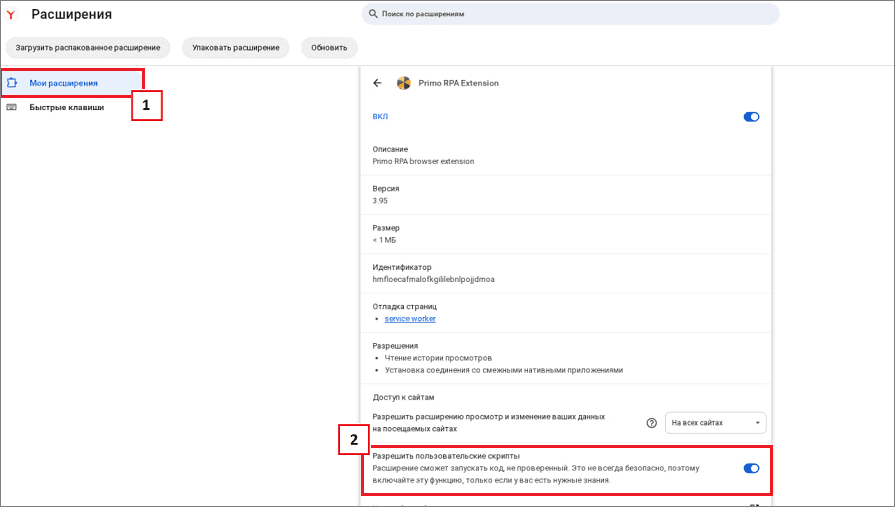
Task: Click the Установка соединения со смежными приложениями permission
Action: click(503, 370)
